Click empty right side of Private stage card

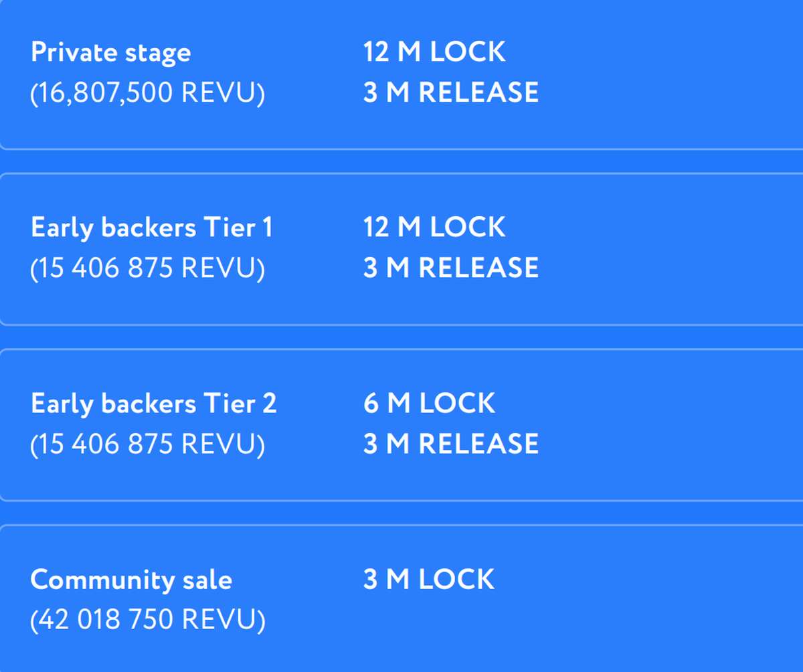669,74
